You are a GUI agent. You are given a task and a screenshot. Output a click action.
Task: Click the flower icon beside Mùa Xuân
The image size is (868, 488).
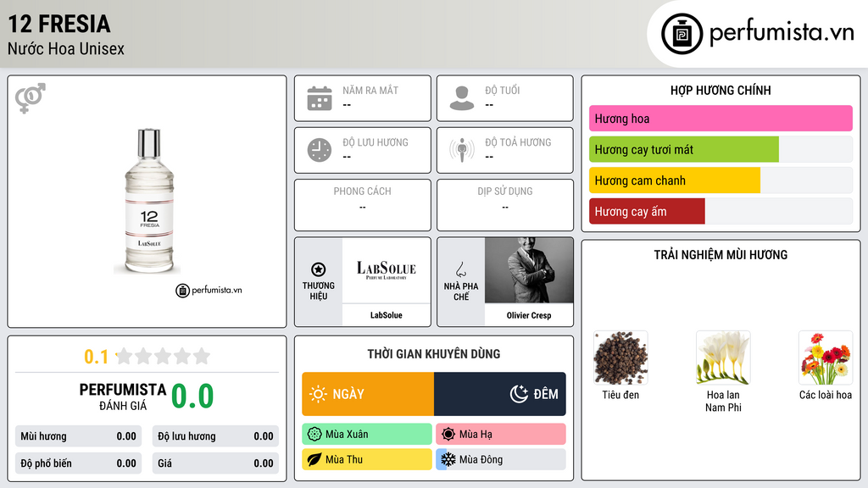tap(314, 435)
